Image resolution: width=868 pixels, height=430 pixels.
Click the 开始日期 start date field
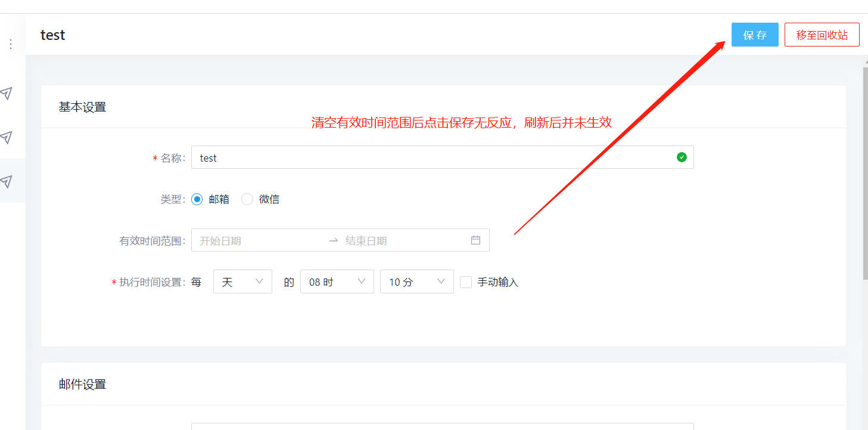coord(259,240)
